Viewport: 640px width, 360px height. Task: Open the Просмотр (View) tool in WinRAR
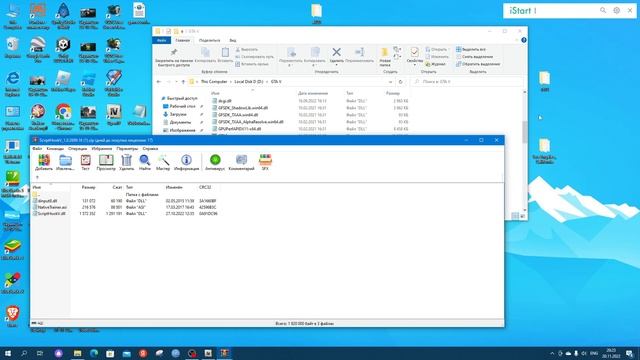tap(106, 162)
